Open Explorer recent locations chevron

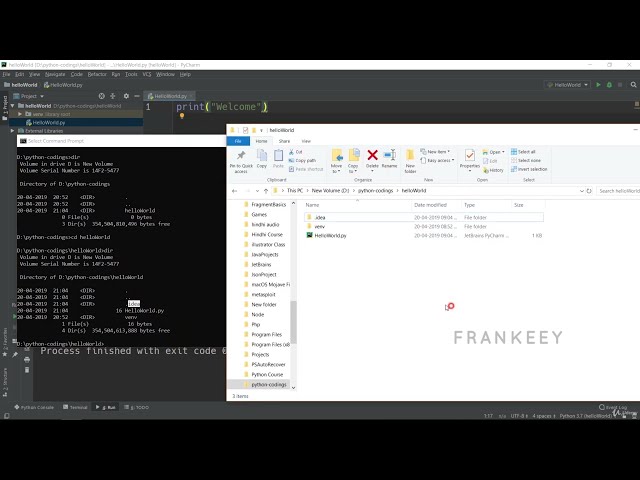[x=257, y=191]
